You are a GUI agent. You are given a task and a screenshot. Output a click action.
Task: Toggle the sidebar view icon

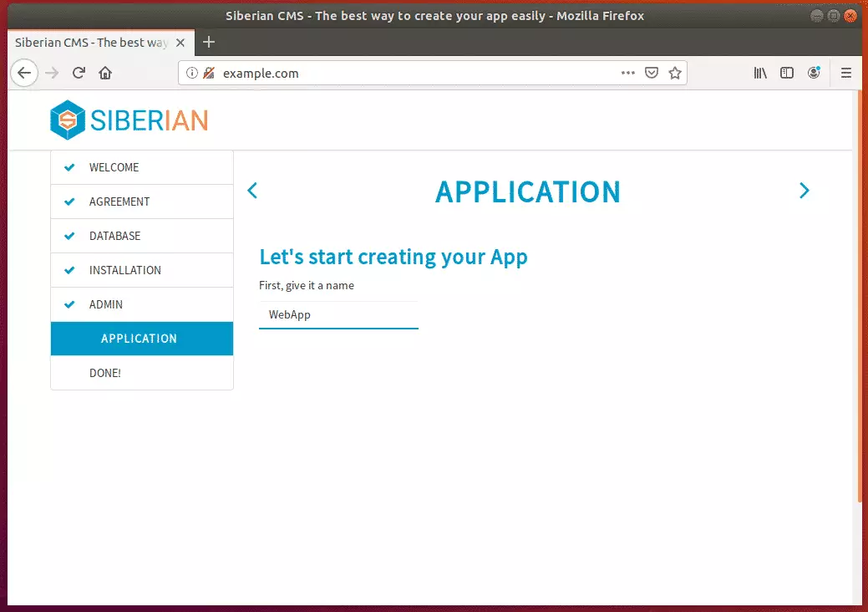coord(787,73)
